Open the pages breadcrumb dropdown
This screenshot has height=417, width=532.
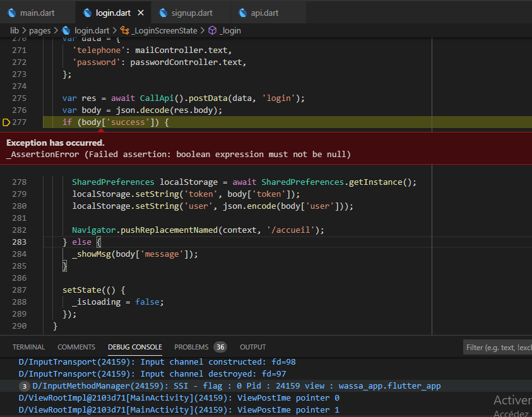40,30
